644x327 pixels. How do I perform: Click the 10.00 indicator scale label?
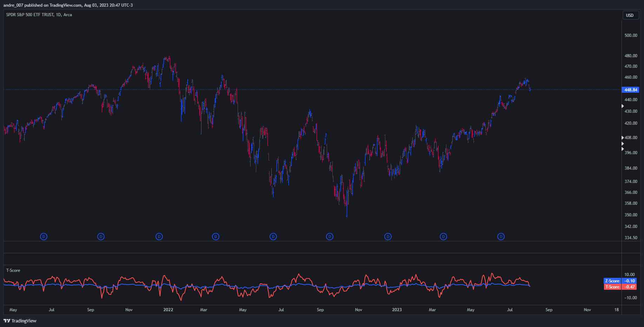630,275
